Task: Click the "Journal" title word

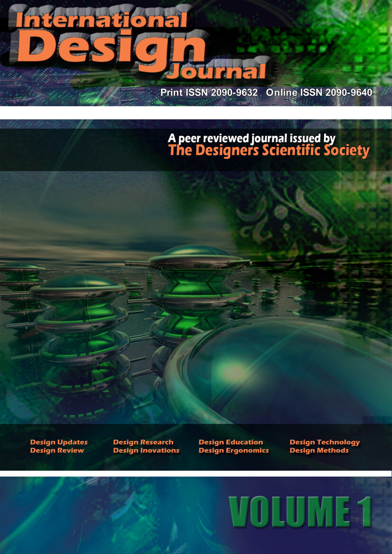Action: [216, 72]
